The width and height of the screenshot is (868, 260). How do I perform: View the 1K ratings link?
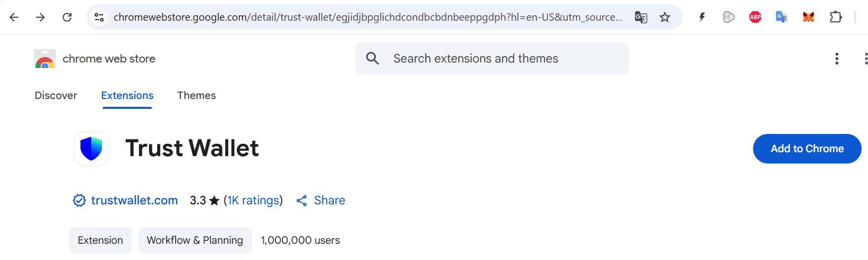pyautogui.click(x=253, y=200)
